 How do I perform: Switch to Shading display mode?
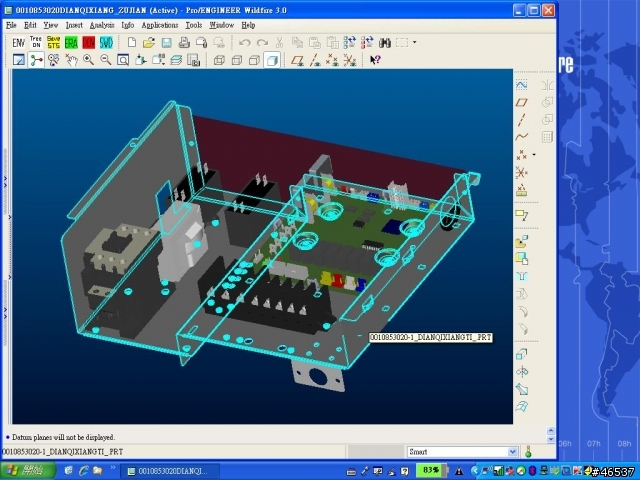coord(272,60)
